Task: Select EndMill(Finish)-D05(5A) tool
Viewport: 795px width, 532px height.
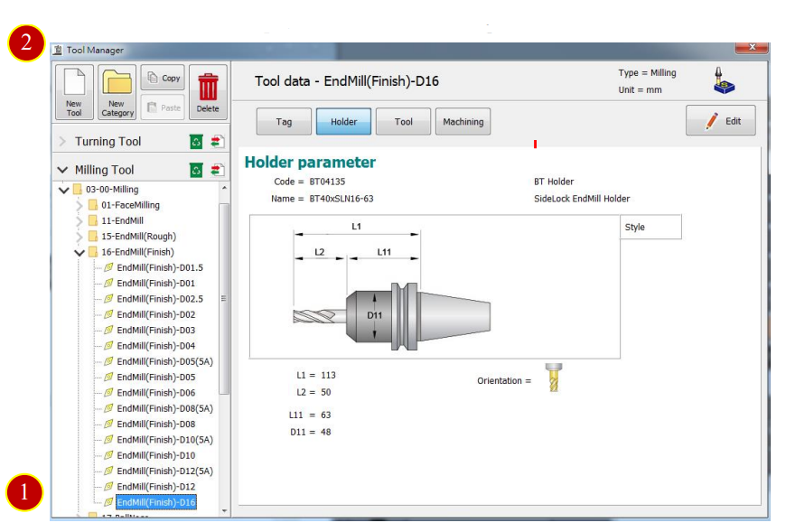Action: [164, 361]
